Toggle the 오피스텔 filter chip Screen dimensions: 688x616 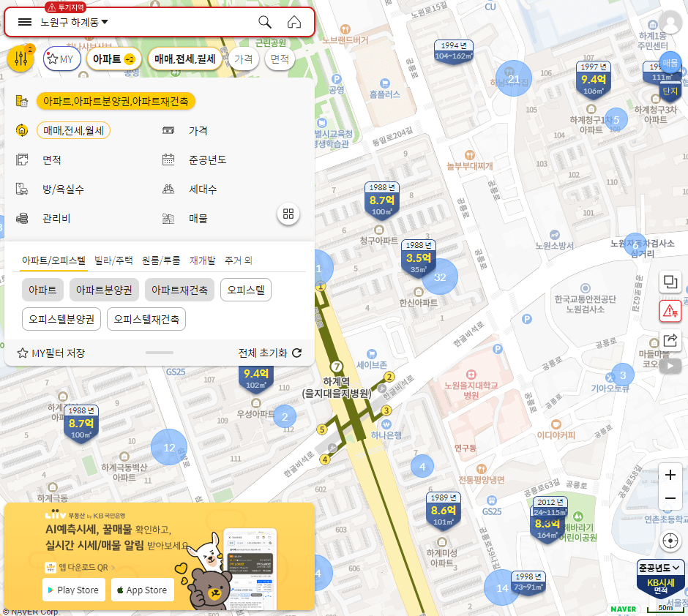pos(245,290)
